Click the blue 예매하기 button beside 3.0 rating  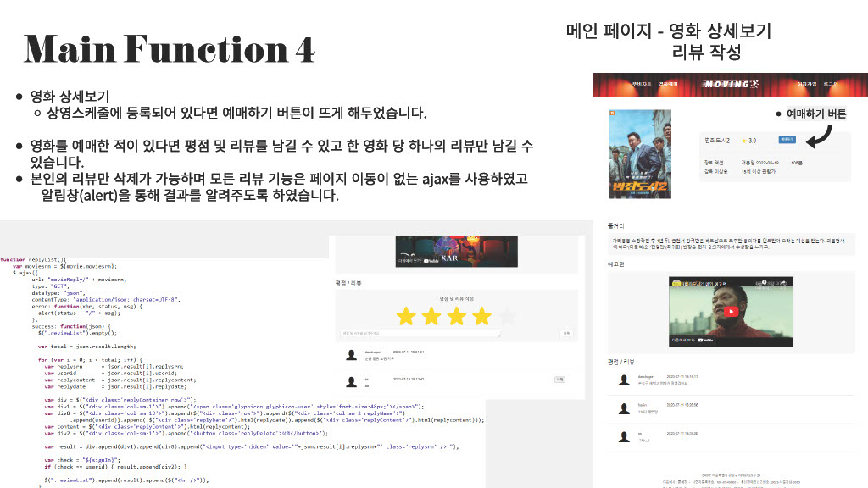(x=787, y=140)
